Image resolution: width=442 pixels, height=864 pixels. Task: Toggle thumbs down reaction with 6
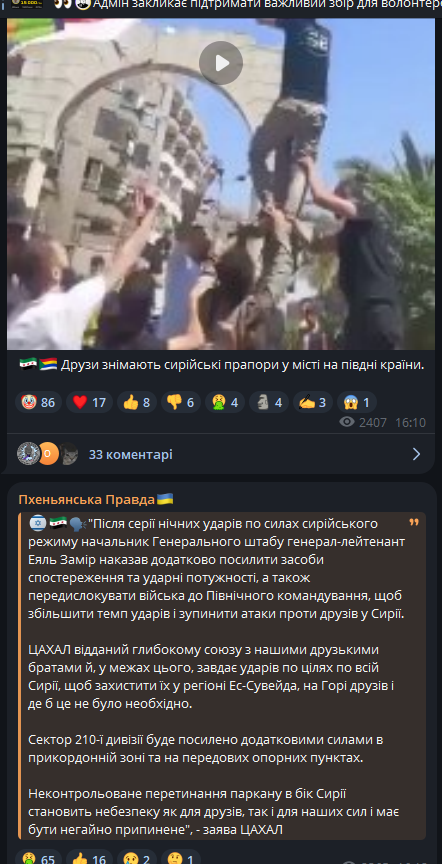pyautogui.click(x=181, y=402)
